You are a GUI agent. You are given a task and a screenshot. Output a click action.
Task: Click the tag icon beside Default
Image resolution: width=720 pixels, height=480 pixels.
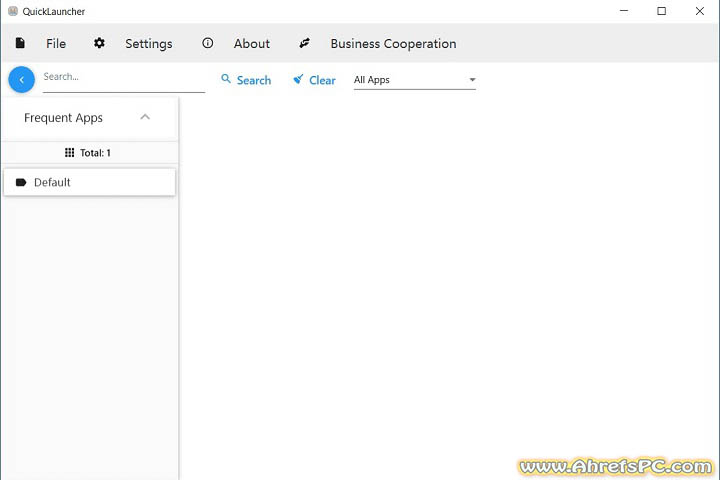[21, 183]
